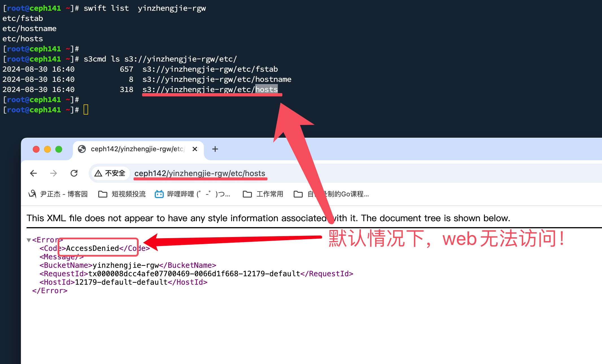Click the bilibili bookmark icon
Image resolution: width=602 pixels, height=364 pixels.
pos(159,194)
